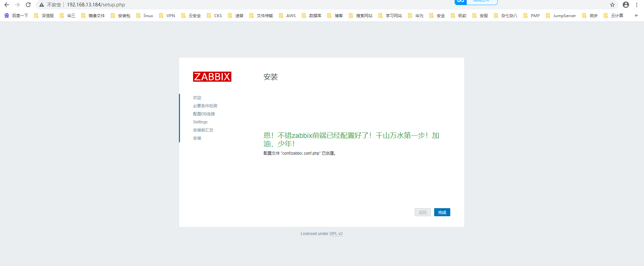Viewport: 644px width, 266px height.
Task: Open the 深信服 bookmark folder
Action: [x=44, y=15]
